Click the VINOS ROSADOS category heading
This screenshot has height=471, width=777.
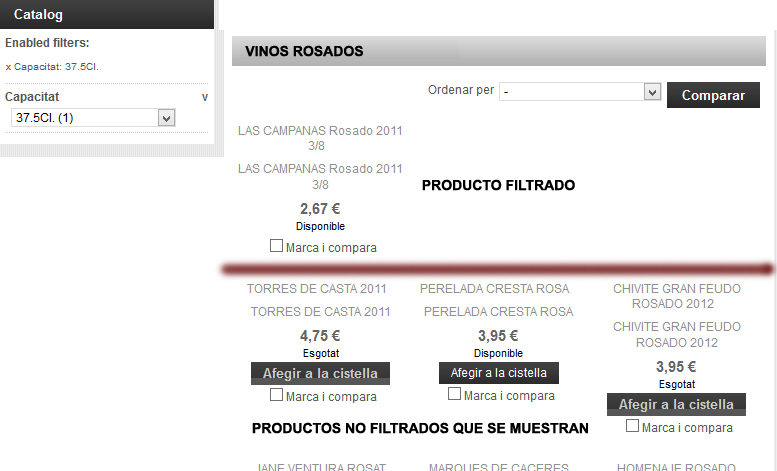coord(304,51)
